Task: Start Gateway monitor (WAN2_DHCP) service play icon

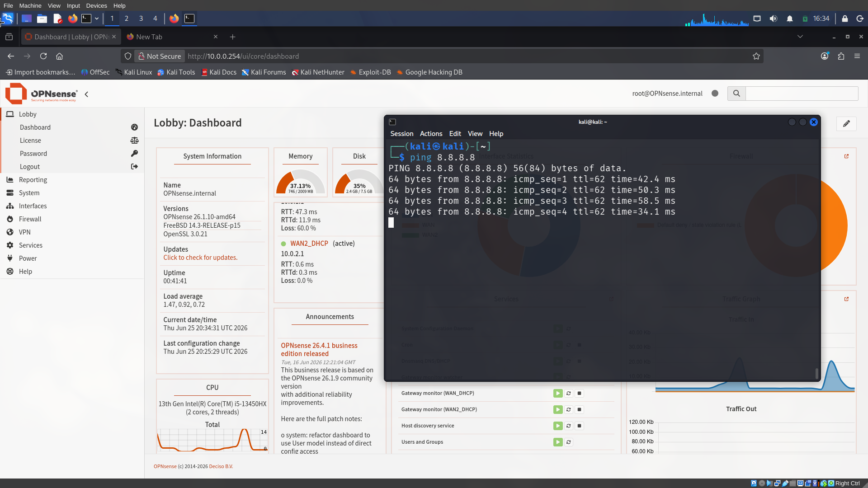Action: [x=558, y=410]
